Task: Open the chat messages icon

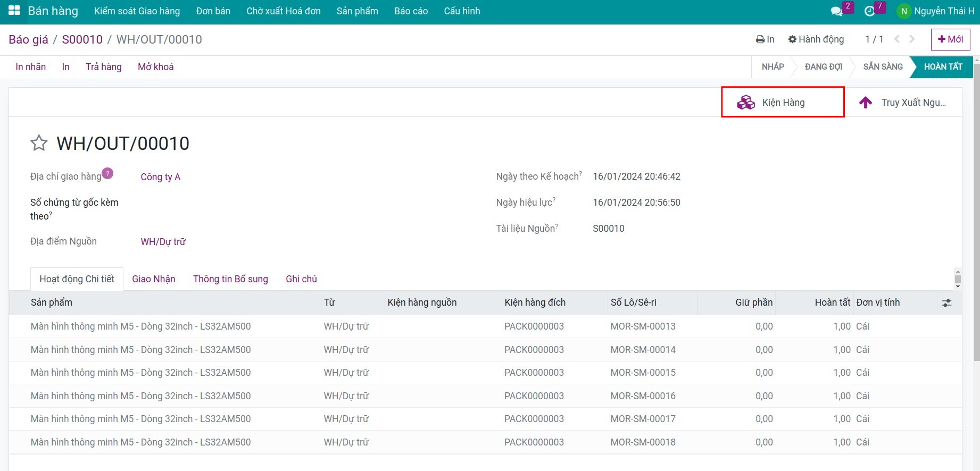Action: 836,11
